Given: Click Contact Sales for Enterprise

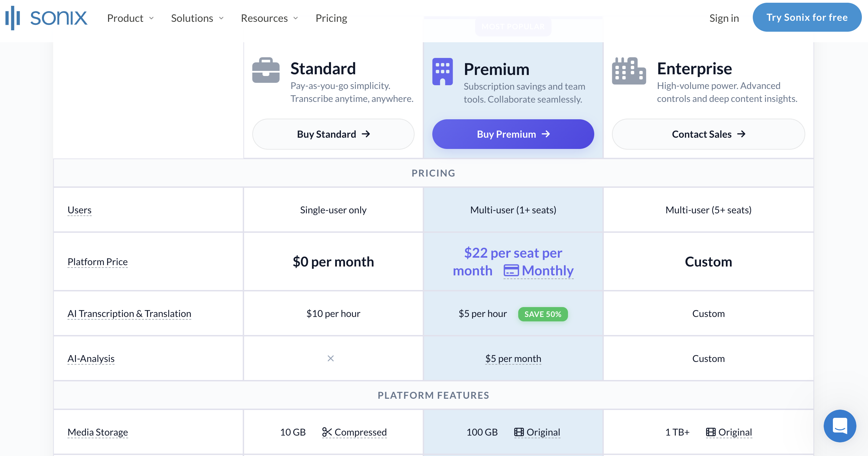Looking at the screenshot, I should tap(708, 134).
